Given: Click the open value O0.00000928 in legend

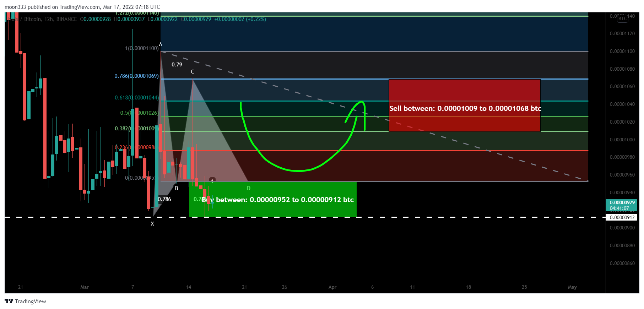Looking at the screenshot, I should (x=95, y=19).
